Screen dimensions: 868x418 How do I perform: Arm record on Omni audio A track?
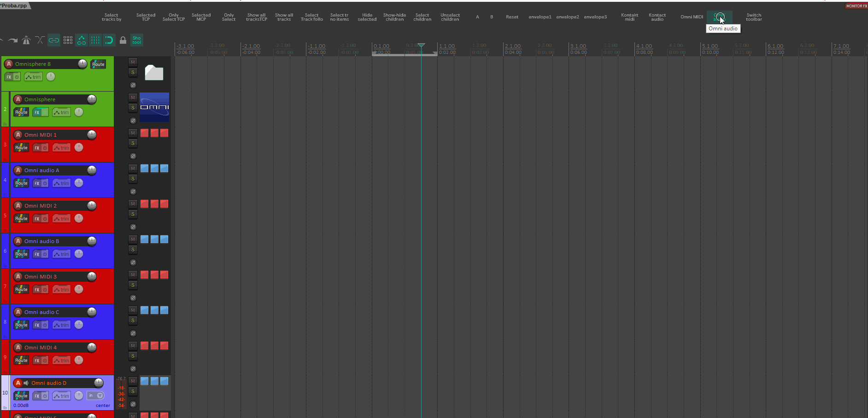pyautogui.click(x=18, y=170)
